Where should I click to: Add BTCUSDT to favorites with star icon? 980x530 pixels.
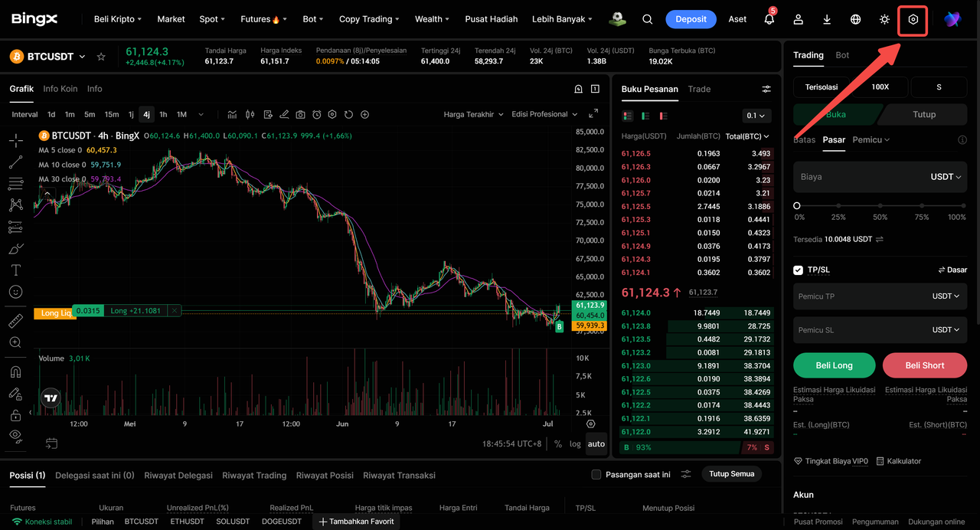pos(101,57)
